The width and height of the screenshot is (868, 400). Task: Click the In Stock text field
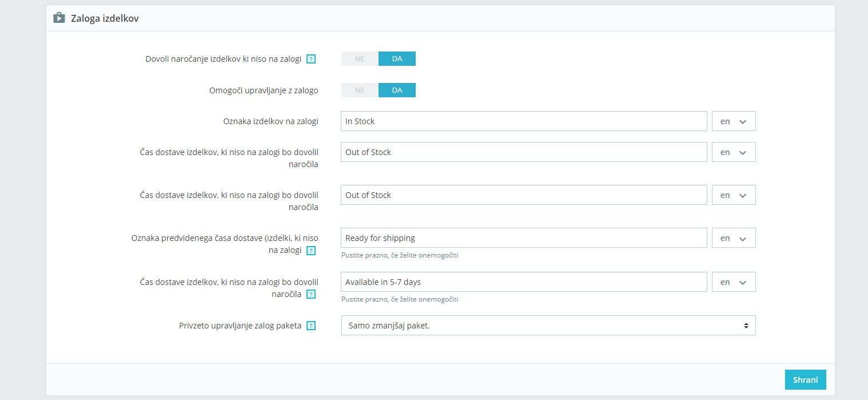[523, 121]
